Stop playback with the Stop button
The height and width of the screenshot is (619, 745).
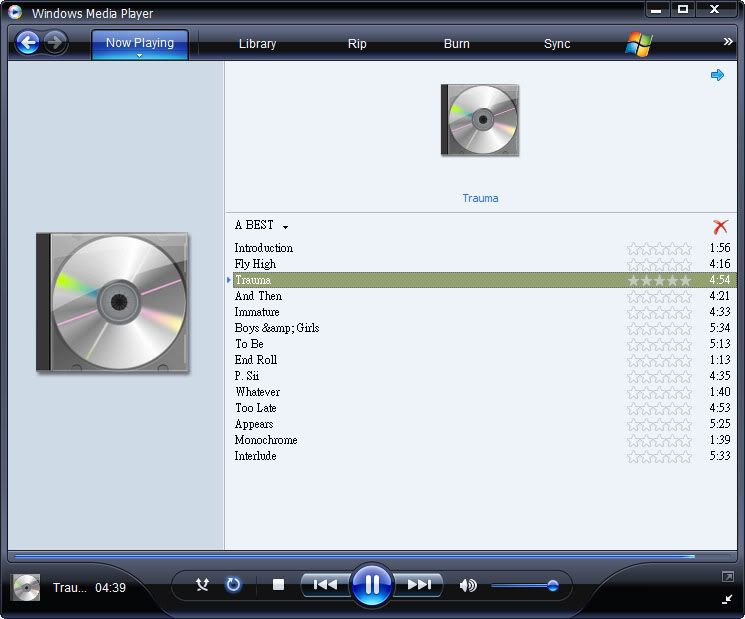[279, 585]
